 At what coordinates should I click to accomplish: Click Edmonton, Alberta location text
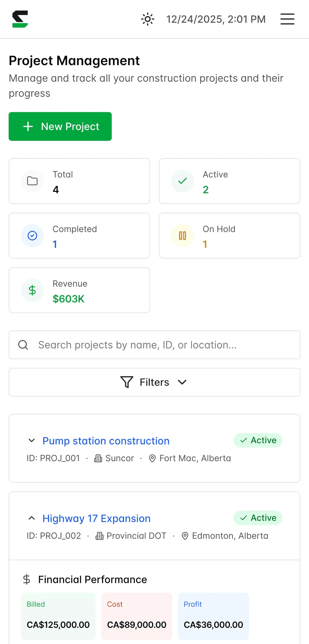(230, 535)
